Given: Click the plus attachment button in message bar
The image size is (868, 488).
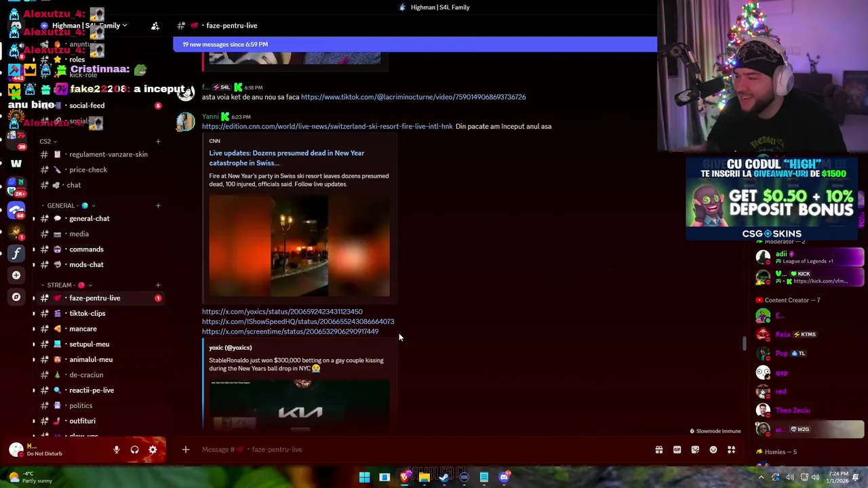Looking at the screenshot, I should point(185,449).
